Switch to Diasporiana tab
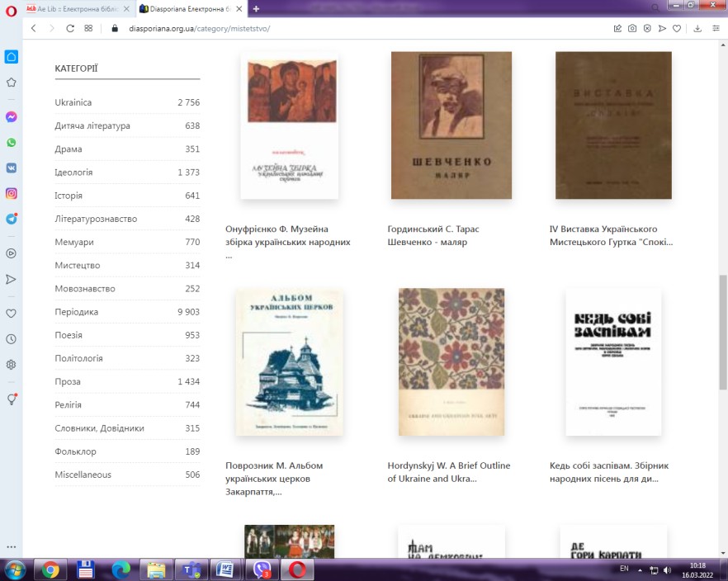 click(x=191, y=9)
